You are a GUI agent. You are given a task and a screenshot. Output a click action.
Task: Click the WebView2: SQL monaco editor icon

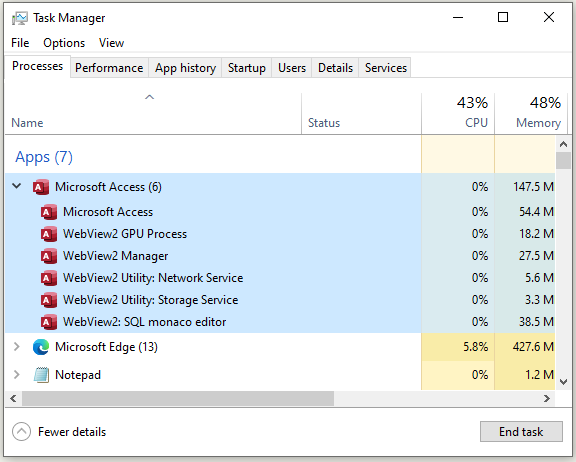pos(48,322)
